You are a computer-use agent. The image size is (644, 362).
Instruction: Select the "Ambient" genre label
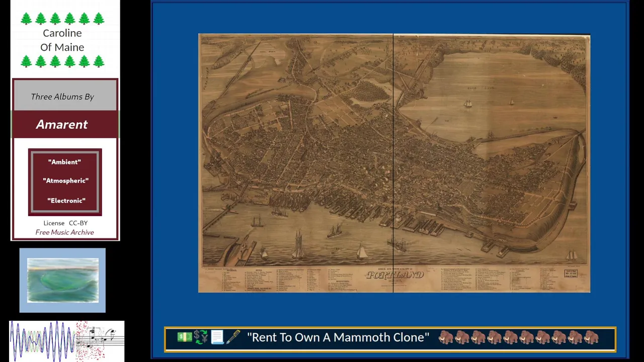pyautogui.click(x=64, y=162)
